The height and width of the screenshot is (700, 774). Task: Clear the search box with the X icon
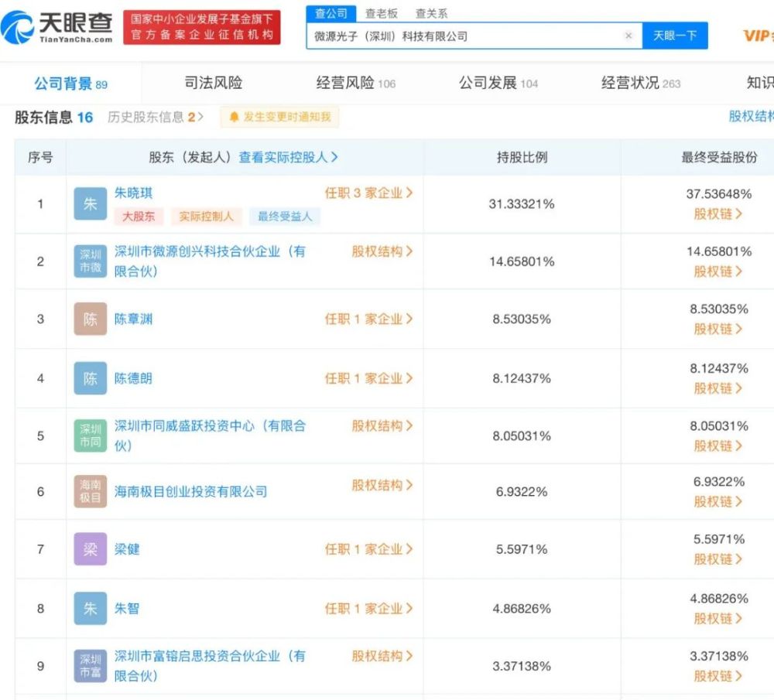coord(628,36)
